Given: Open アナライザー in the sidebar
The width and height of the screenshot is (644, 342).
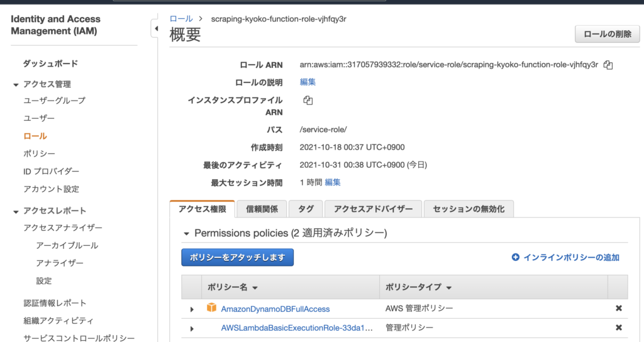Looking at the screenshot, I should click(60, 263).
